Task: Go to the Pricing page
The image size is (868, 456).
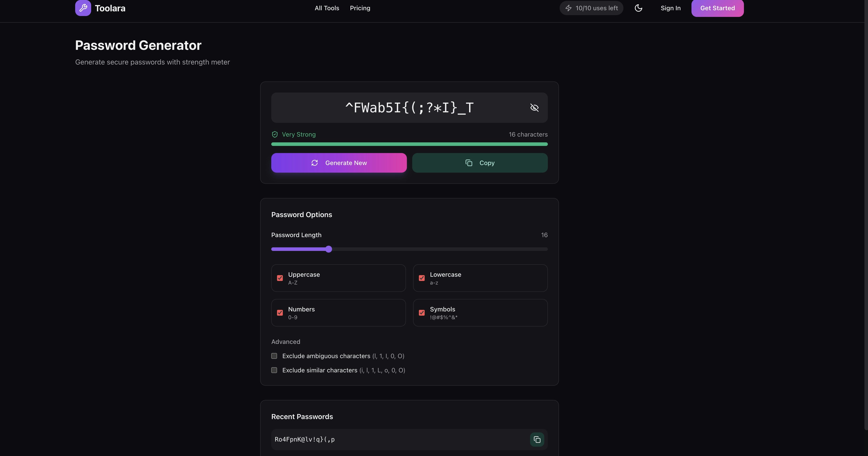Action: coord(360,8)
